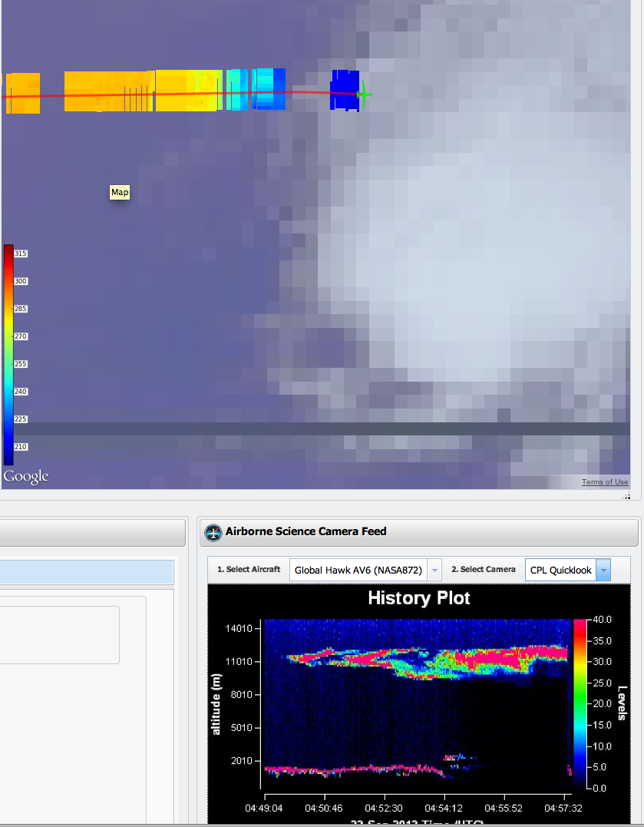
Task: Click the temperature color scale legend on the map
Action: pyautogui.click(x=8, y=353)
